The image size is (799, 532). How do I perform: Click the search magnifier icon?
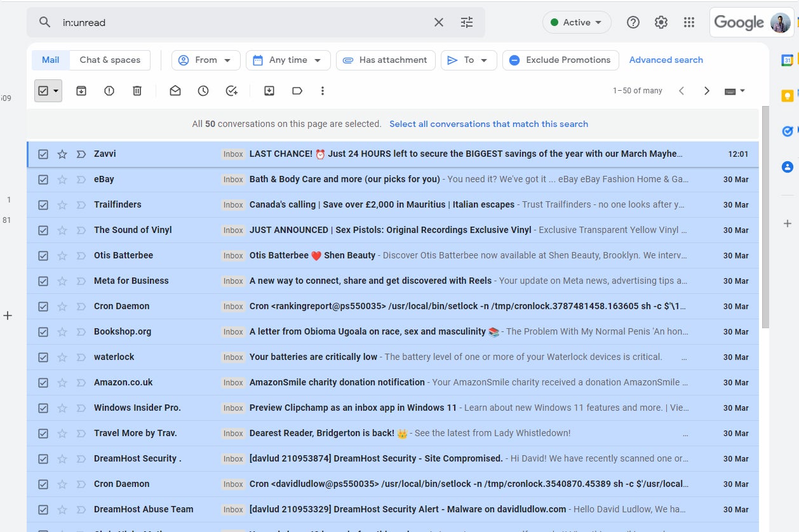(x=44, y=22)
